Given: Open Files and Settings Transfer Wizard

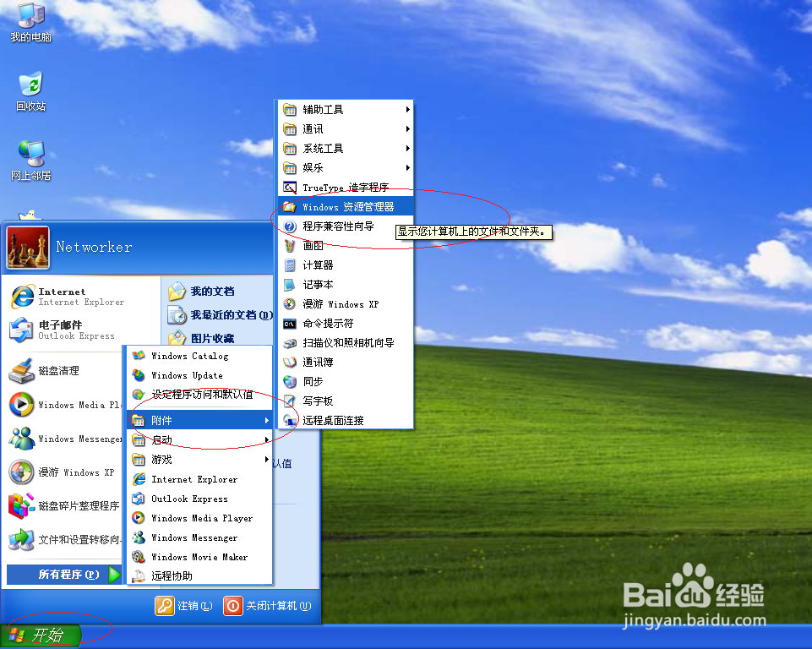Looking at the screenshot, I should click(x=65, y=540).
